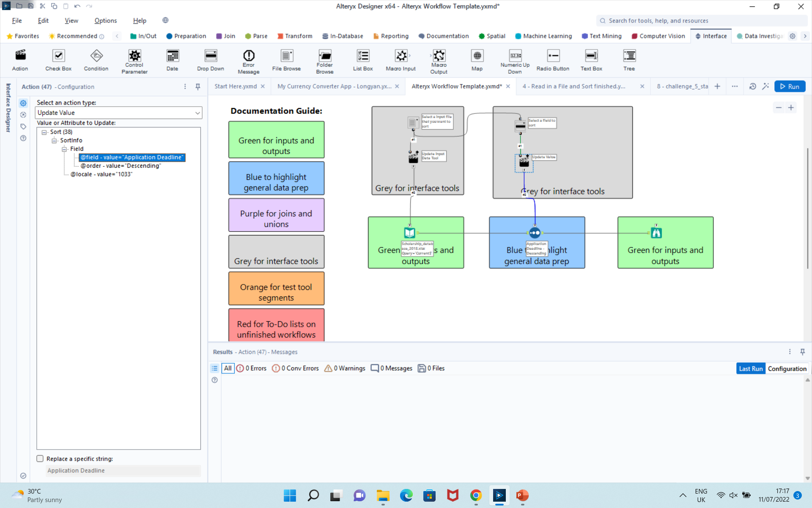This screenshot has height=508, width=812.
Task: Click the Sort tool on canvas
Action: tap(535, 233)
